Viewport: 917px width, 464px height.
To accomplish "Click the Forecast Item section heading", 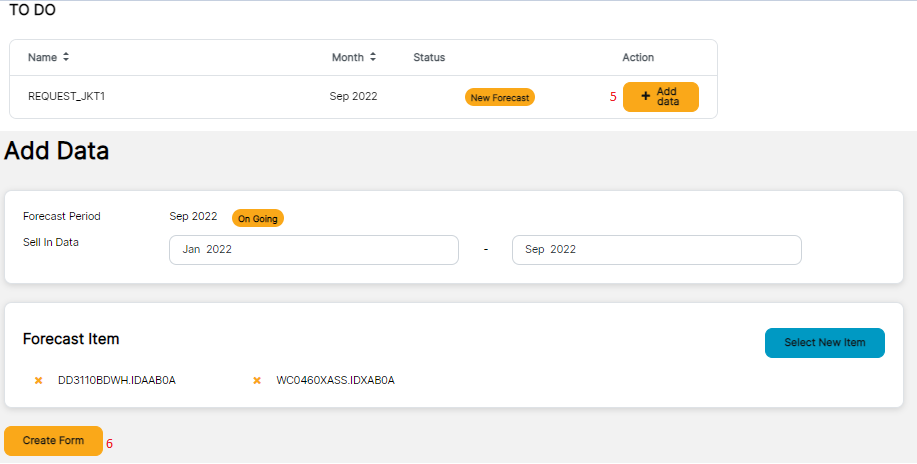I will point(71,339).
